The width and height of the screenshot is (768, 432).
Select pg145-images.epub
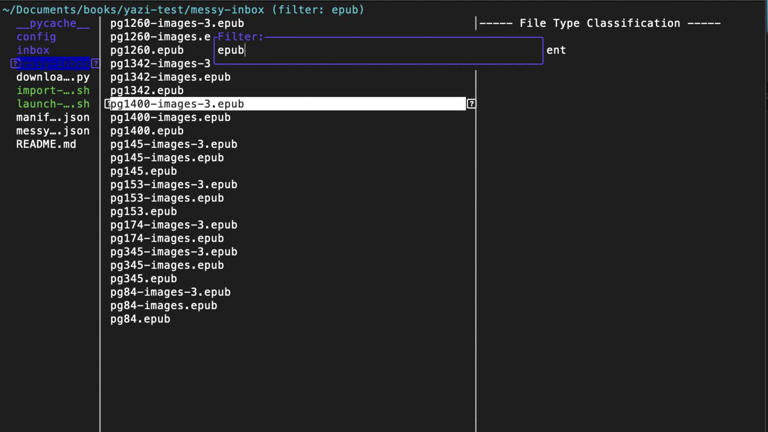point(167,158)
